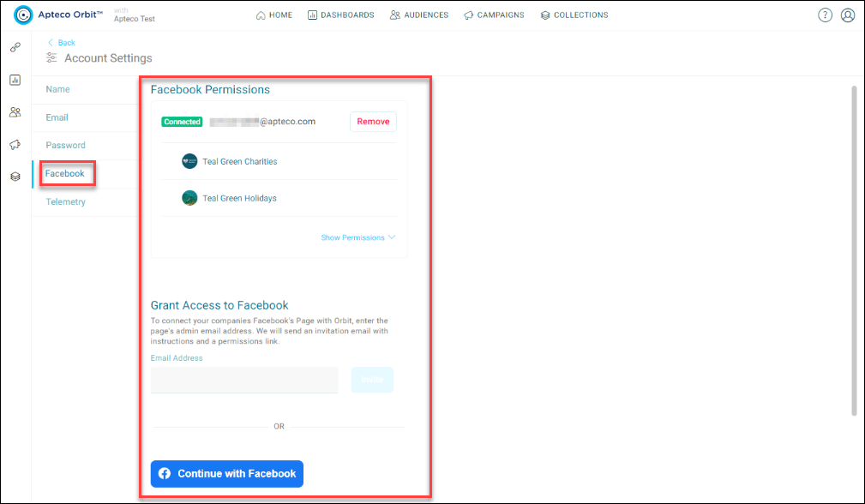Viewport: 865px width, 504px height.
Task: Remove the connected Facebook account
Action: click(373, 122)
